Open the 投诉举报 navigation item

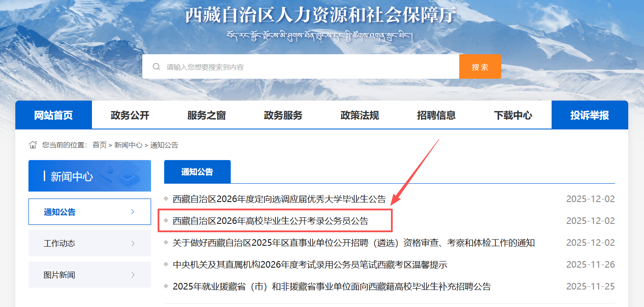click(x=589, y=115)
